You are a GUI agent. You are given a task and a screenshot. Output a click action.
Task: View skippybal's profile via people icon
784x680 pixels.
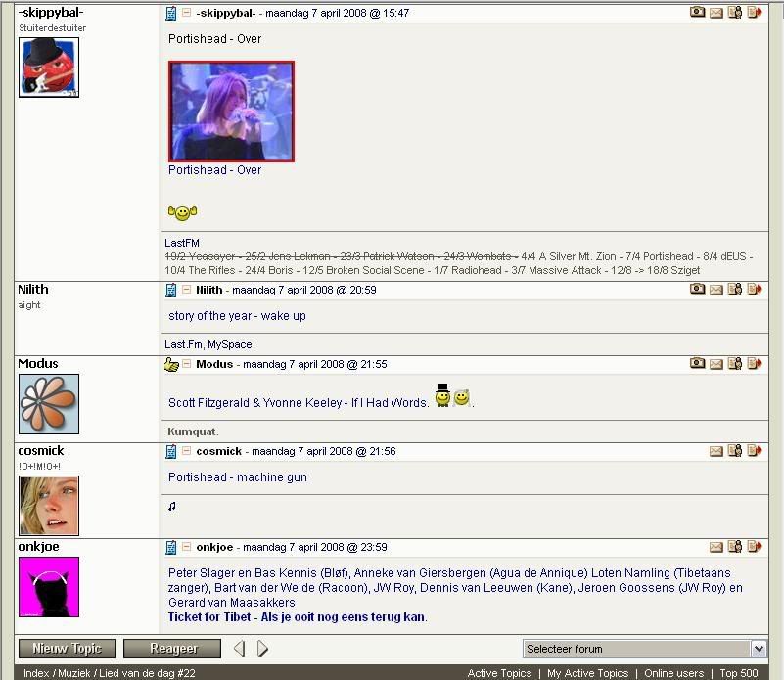tap(735, 12)
